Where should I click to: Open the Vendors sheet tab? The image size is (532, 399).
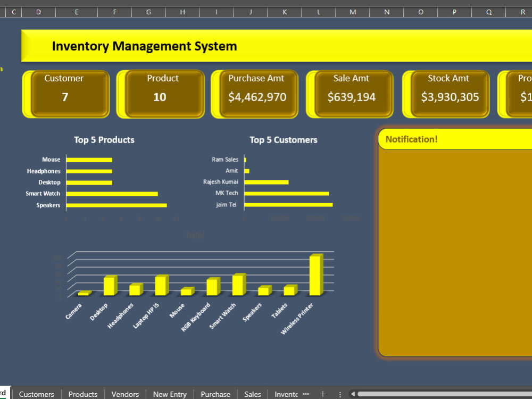125,394
